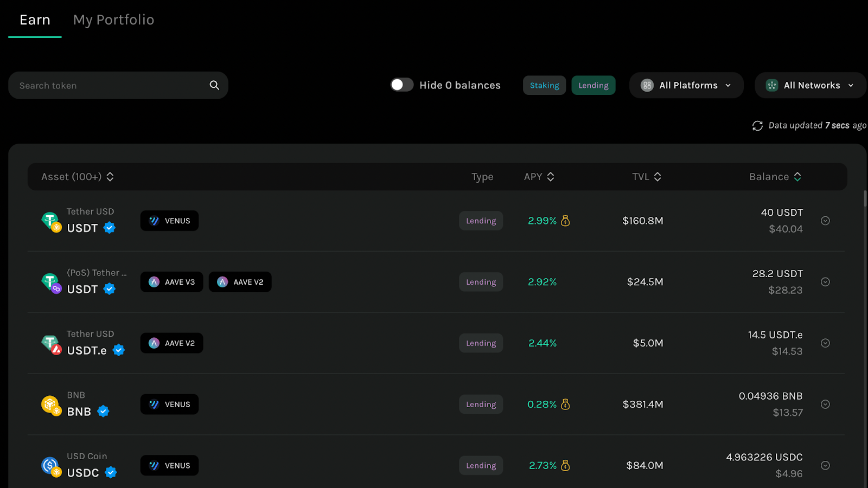Screen dimensions: 868x488
Task: Toggle the Lending filter chip
Action: (593, 85)
